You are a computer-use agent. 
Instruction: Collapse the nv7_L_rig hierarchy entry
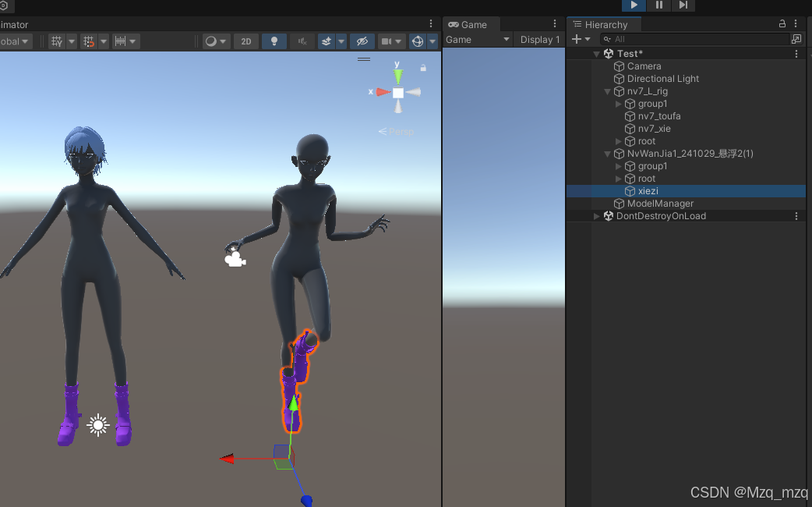click(607, 90)
